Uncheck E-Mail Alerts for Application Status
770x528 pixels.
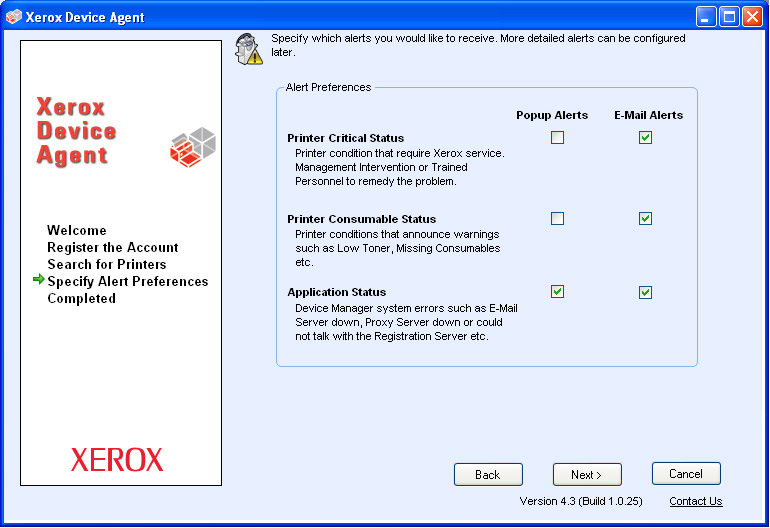point(645,292)
